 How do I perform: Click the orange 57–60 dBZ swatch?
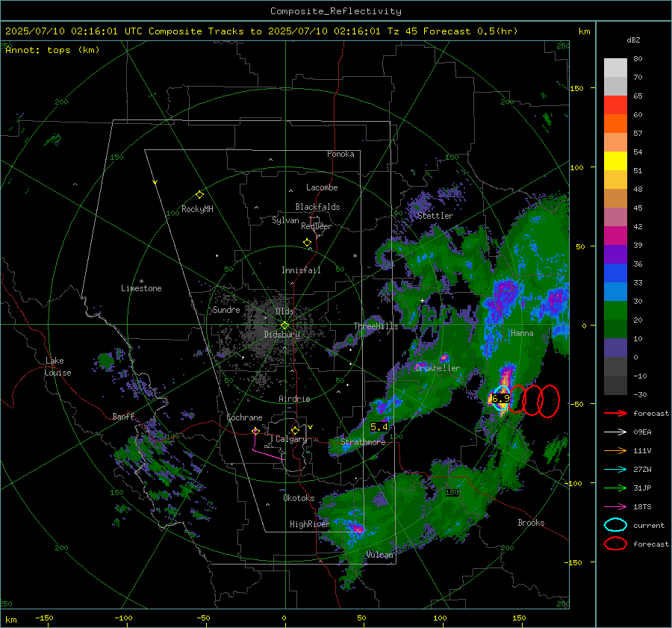pos(615,123)
